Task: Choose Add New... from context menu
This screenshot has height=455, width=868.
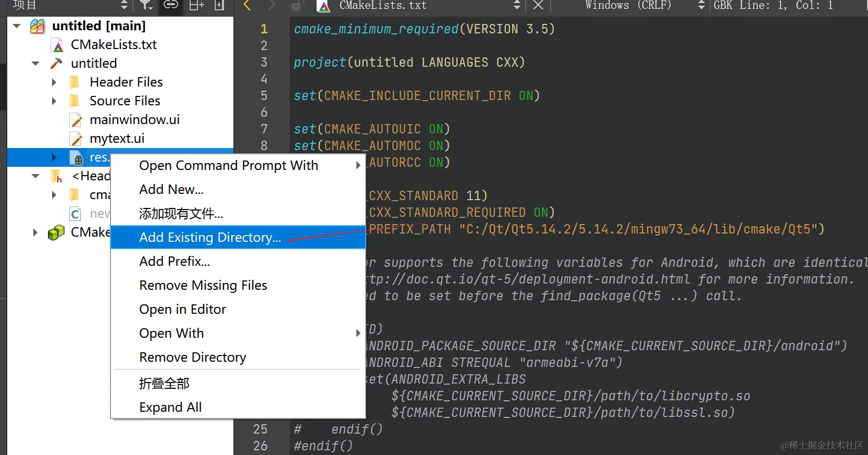Action: 238,189
